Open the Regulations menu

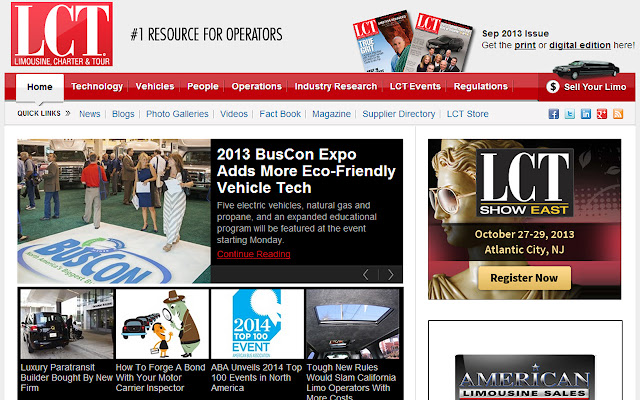pos(481,87)
